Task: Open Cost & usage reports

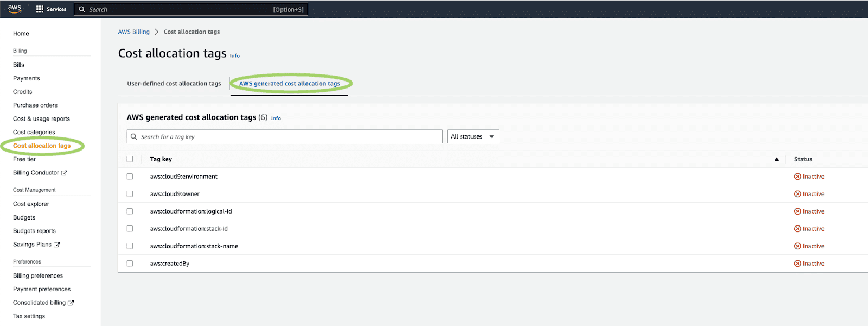Action: tap(41, 119)
